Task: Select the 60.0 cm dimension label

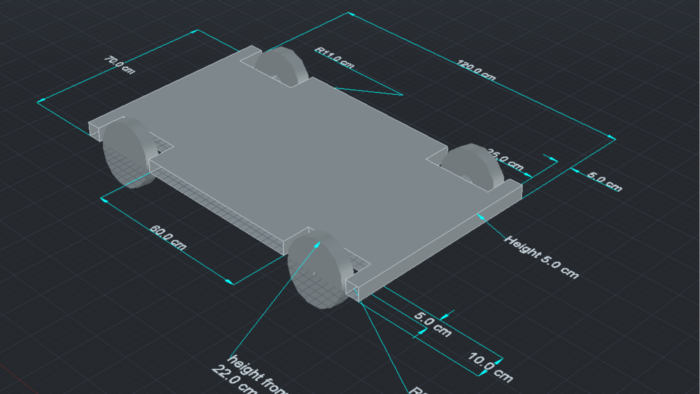Action: (168, 237)
